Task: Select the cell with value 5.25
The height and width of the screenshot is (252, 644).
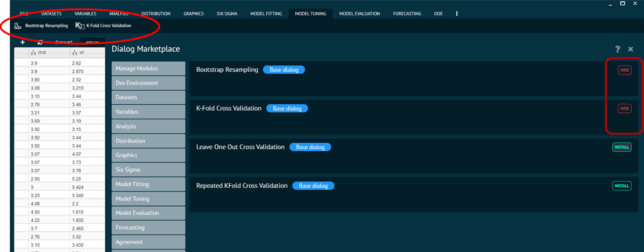Action: click(87, 179)
